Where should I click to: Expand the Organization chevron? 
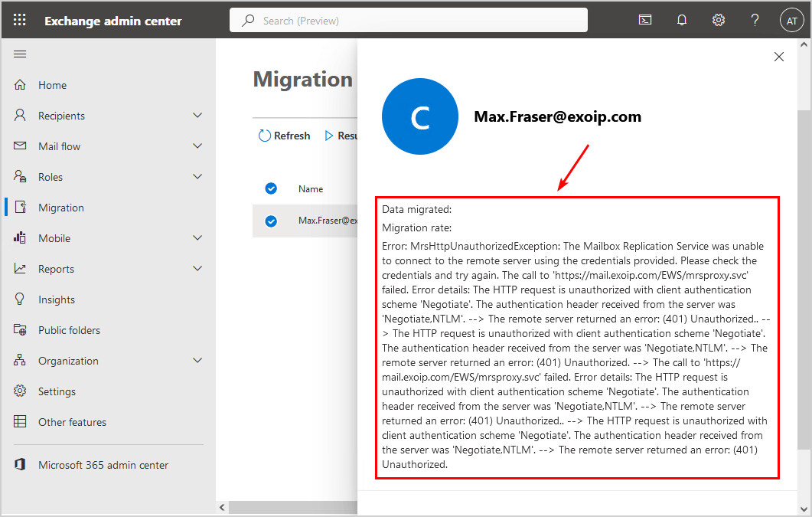(x=197, y=359)
